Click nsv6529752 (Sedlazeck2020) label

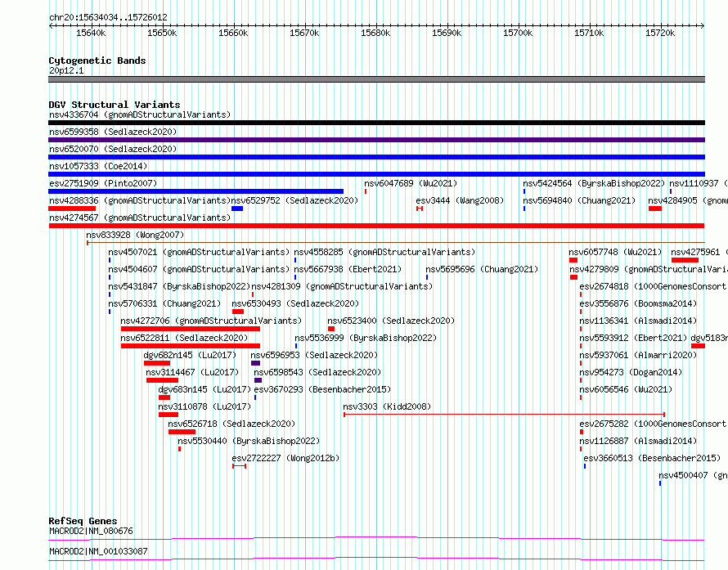[x=294, y=200]
